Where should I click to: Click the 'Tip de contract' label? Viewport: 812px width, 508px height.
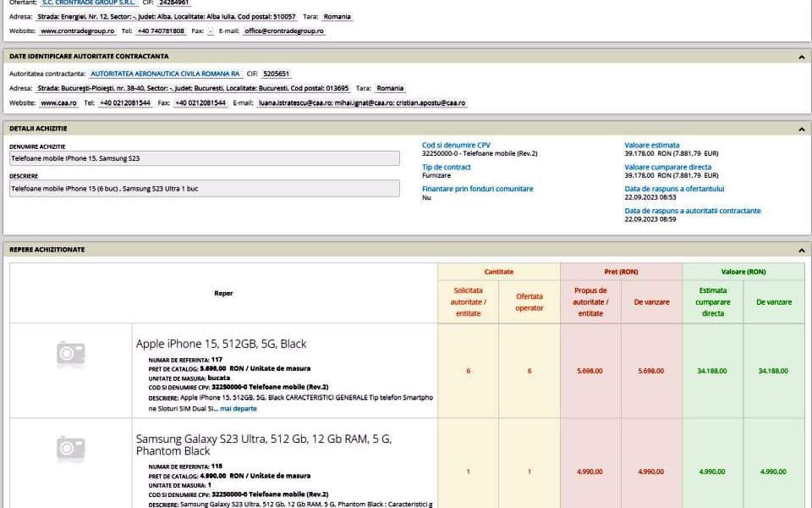[447, 168]
